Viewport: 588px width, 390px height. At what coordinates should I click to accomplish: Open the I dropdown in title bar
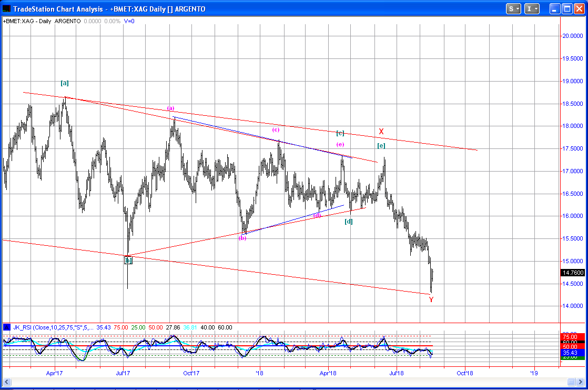532,8
